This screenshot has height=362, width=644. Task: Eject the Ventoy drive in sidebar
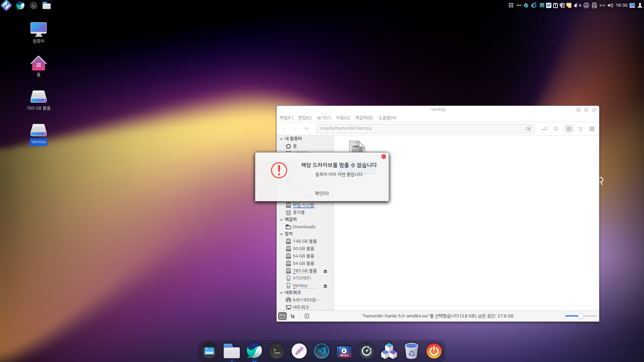(325, 286)
